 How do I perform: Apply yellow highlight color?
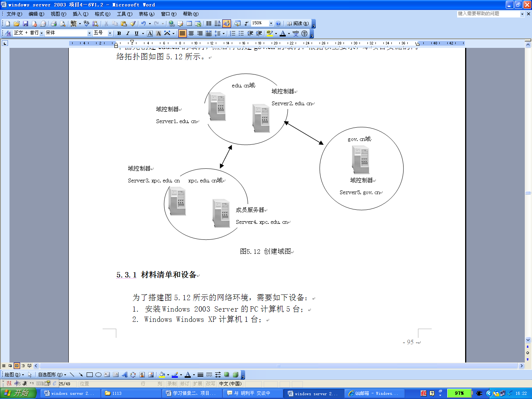point(269,33)
